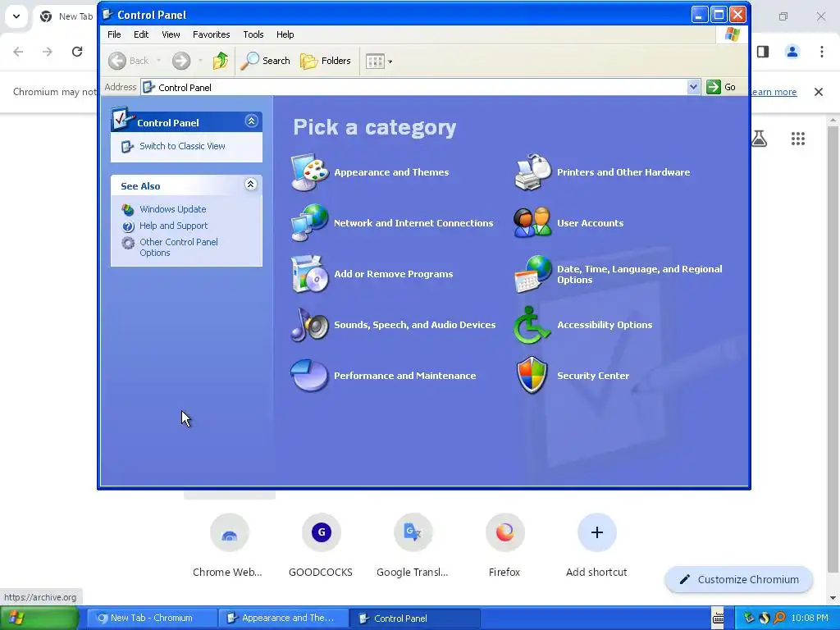Click the Forward arrow in Control Panel

click(181, 61)
